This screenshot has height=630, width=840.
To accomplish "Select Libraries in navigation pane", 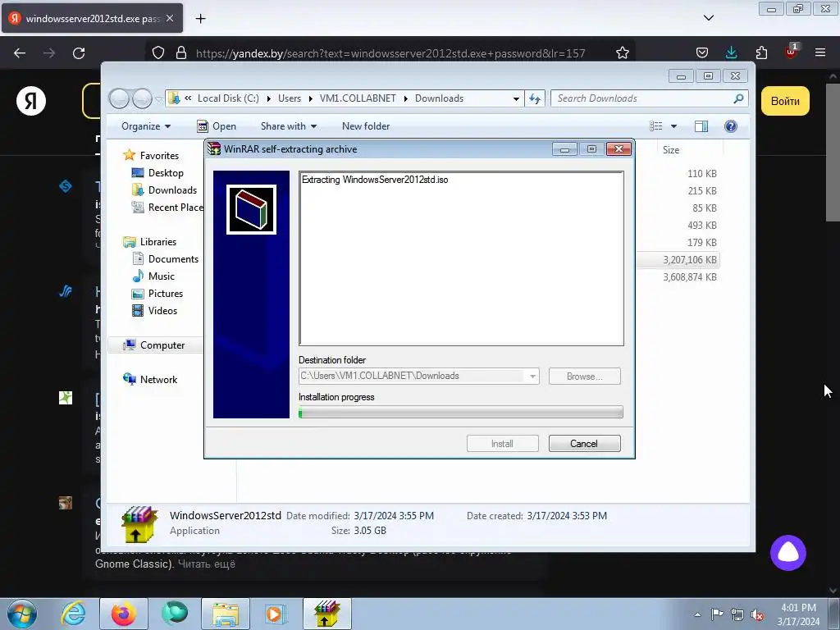I will (157, 242).
